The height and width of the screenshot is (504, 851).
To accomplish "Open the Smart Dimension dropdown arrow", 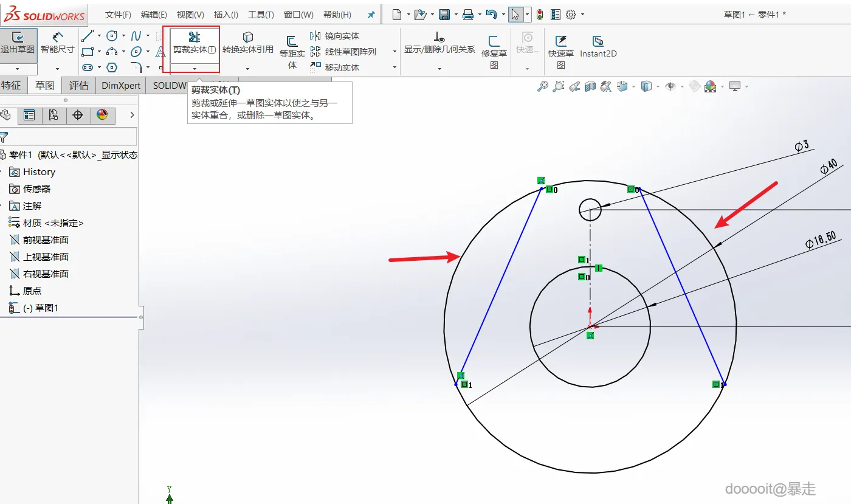I will pos(58,69).
